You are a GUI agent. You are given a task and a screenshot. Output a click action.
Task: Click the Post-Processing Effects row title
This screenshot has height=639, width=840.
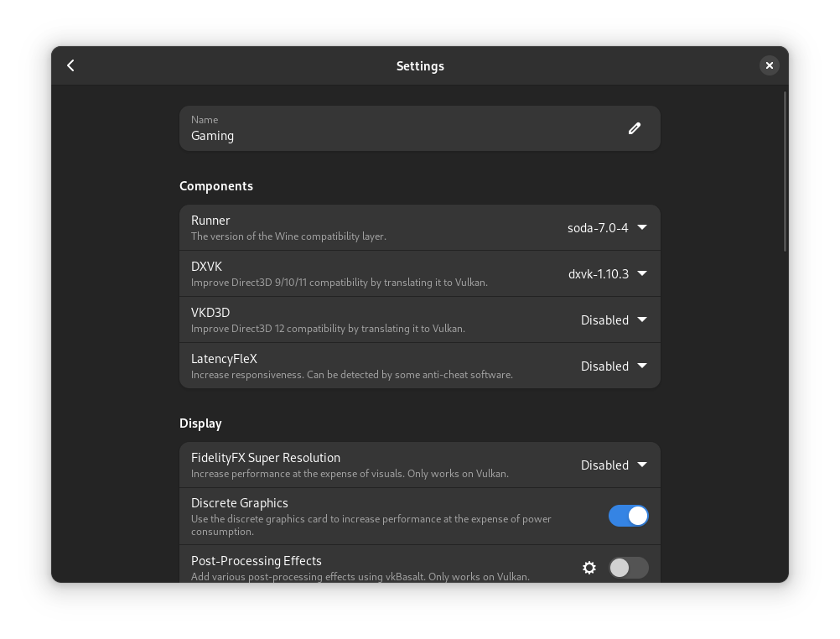tap(256, 561)
